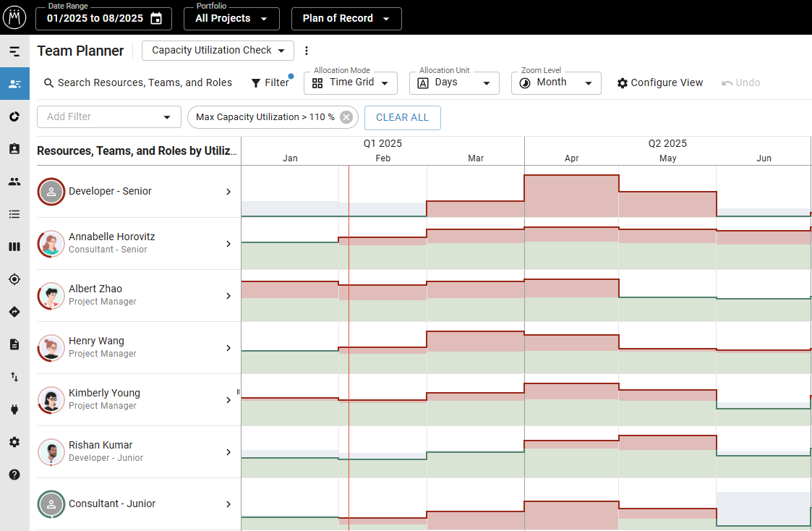This screenshot has width=812, height=531.
Task: Open the Plan of Record menu
Action: (346, 19)
